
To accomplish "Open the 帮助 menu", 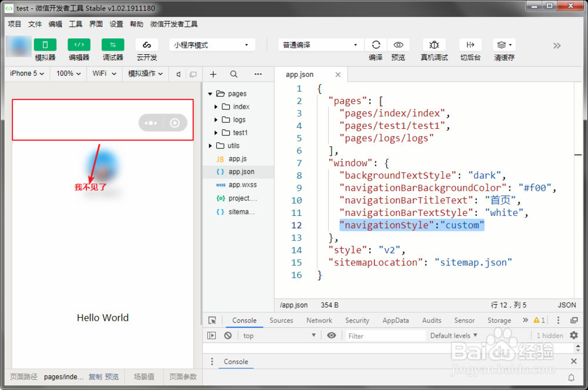I will coord(136,24).
